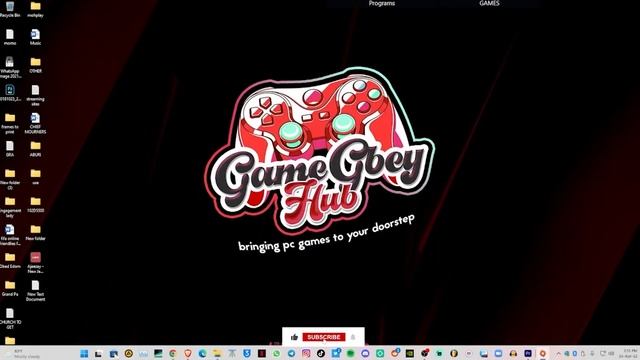Expand the system tray hidden icons chevron
640x360 pixels.
pyautogui.click(x=558, y=353)
